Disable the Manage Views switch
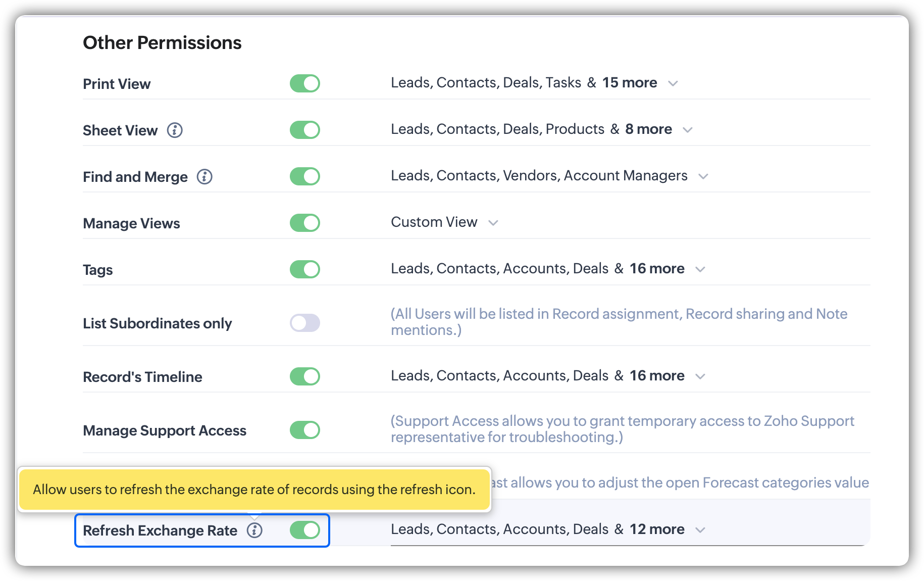The height and width of the screenshot is (581, 924). [x=305, y=223]
